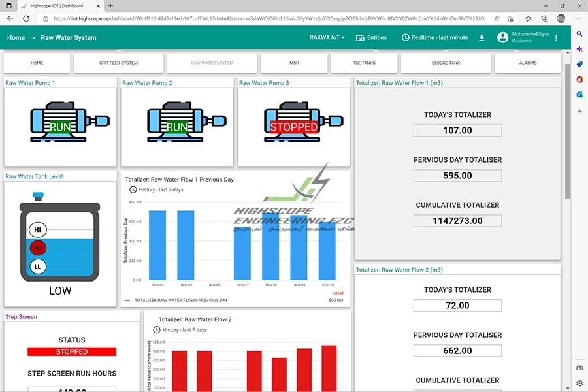Toggle sidebar visibility icon
The width and height of the screenshot is (588, 392).
tap(580, 368)
